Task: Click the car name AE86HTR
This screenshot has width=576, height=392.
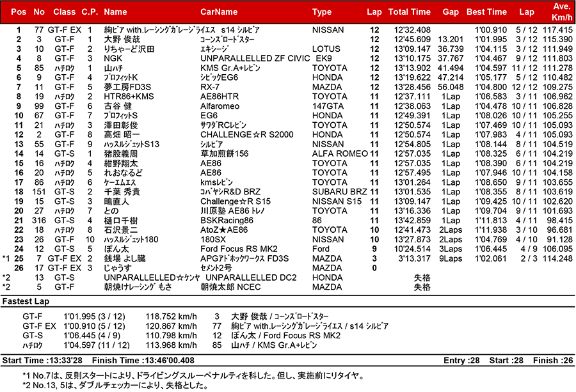Action: (x=220, y=97)
